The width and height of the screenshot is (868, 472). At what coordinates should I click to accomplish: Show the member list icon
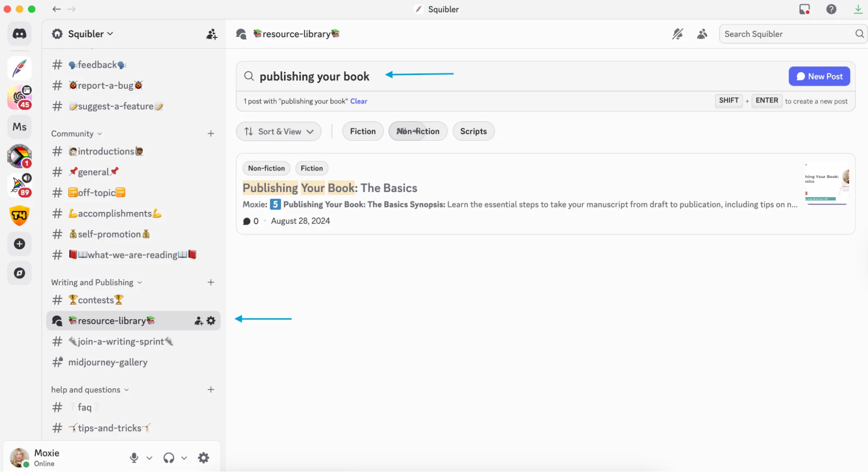click(702, 34)
